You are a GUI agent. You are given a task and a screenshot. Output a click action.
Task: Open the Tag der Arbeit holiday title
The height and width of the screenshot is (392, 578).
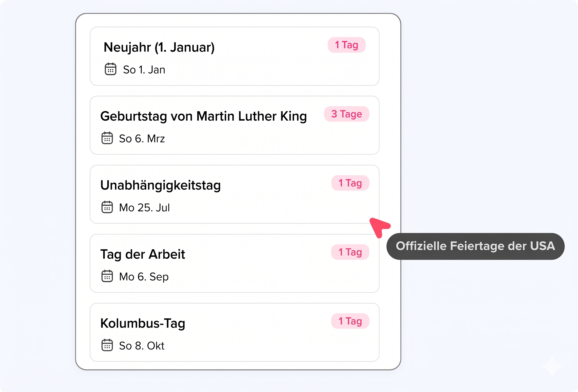point(143,254)
